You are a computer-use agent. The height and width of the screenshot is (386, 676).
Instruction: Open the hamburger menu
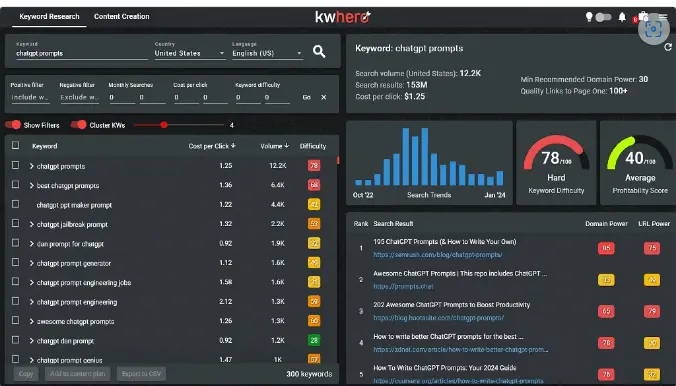point(663,17)
